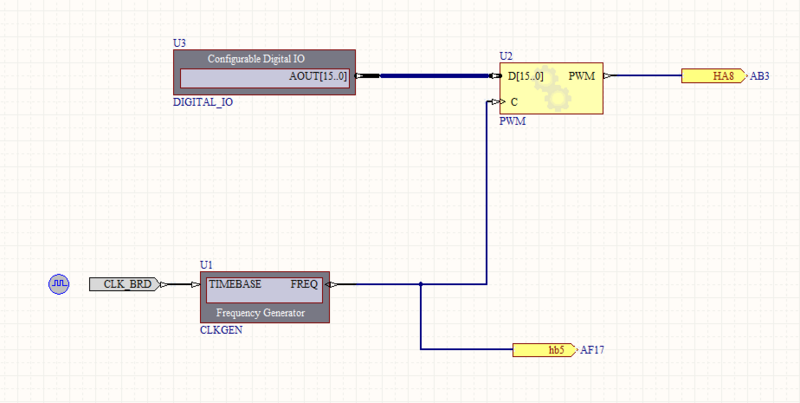The image size is (800, 403).
Task: Select the CLK_BRD input port
Action: point(126,284)
